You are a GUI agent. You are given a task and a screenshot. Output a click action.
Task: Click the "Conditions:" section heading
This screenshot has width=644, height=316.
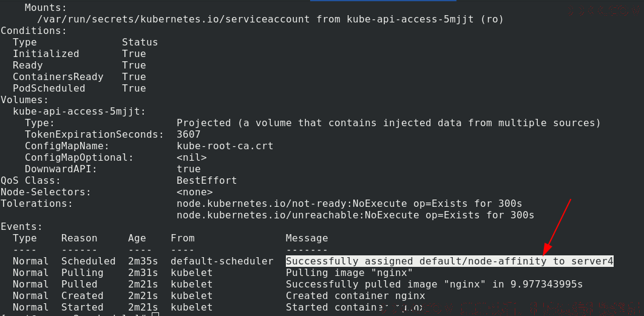pos(33,31)
